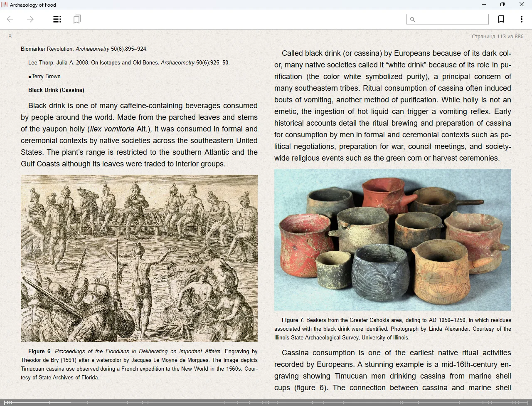Click the reading progress bar at bottom
Image resolution: width=532 pixels, height=406 pixels.
[266, 402]
